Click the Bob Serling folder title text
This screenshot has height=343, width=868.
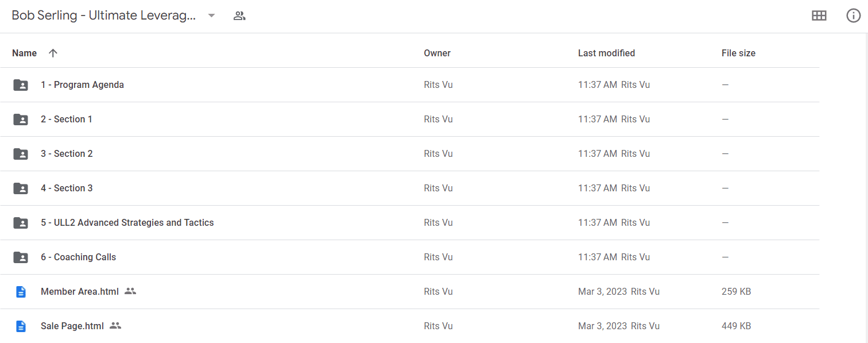coord(104,16)
